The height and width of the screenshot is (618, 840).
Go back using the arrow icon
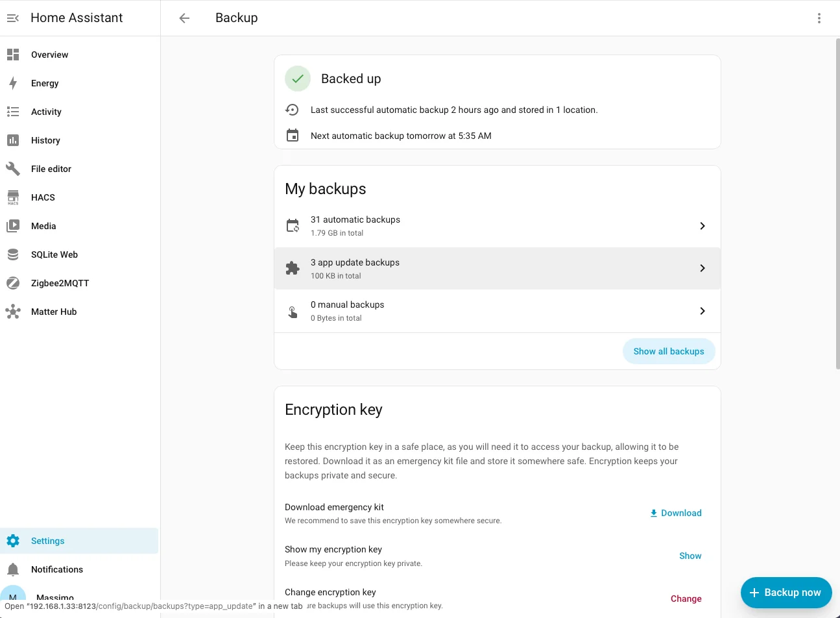click(x=184, y=18)
